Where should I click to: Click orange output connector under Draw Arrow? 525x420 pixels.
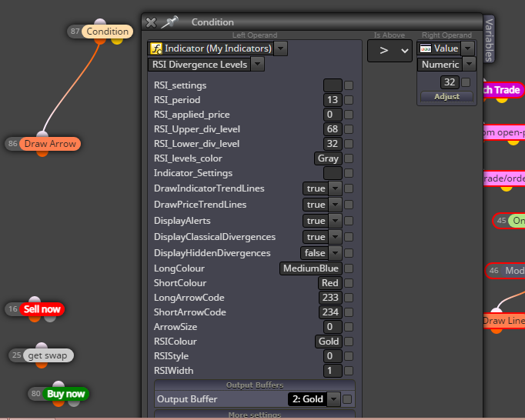click(x=42, y=153)
